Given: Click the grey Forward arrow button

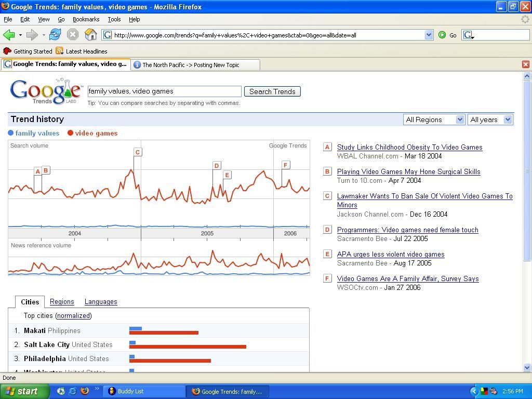Looking at the screenshot, I should point(32,35).
